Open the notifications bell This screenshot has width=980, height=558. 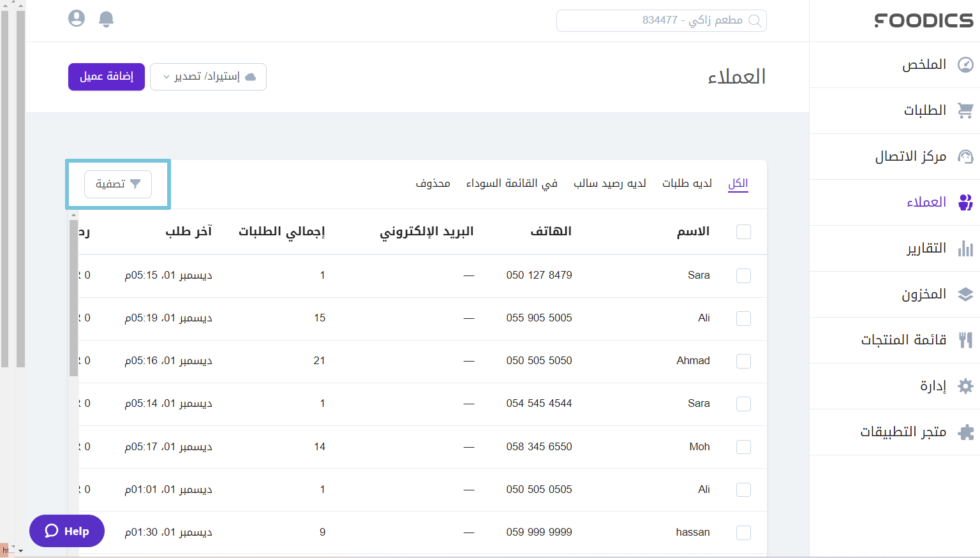[x=106, y=19]
